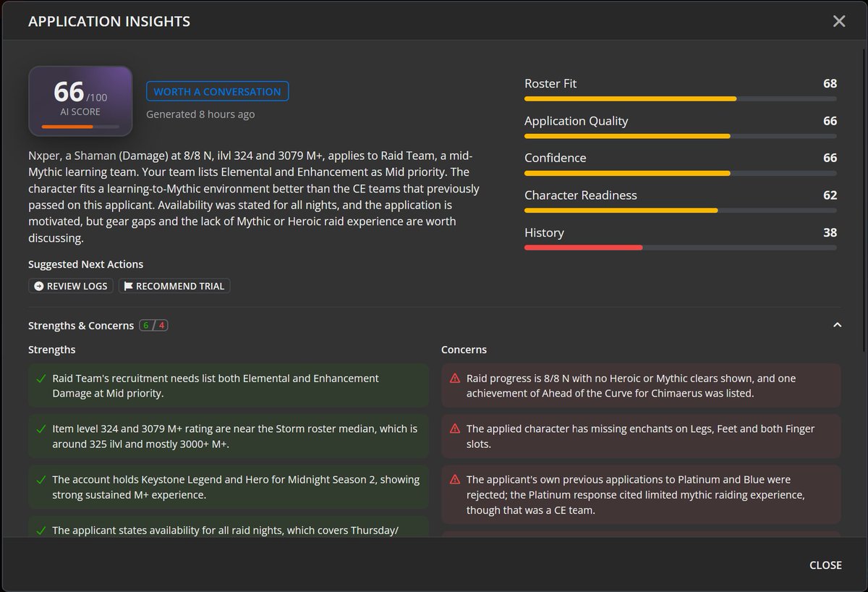Image resolution: width=868 pixels, height=592 pixels.
Task: Select the Storm roster median strength card
Action: [229, 436]
